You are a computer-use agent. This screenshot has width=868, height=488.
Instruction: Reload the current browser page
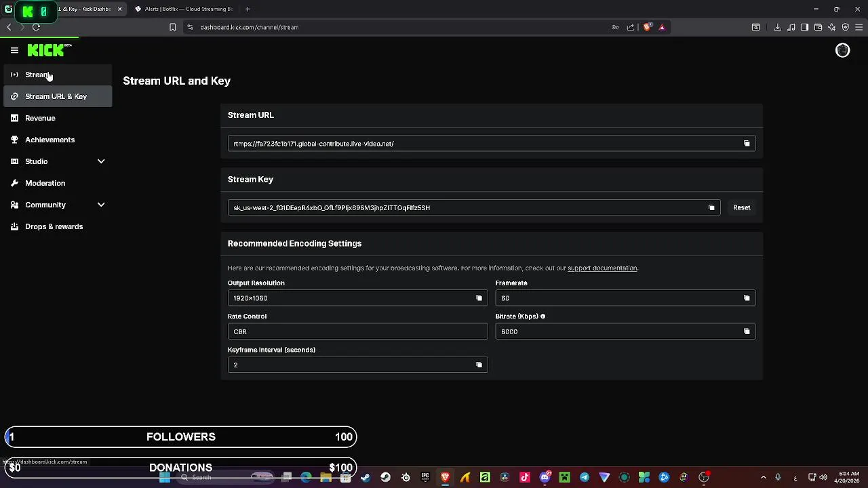[36, 27]
